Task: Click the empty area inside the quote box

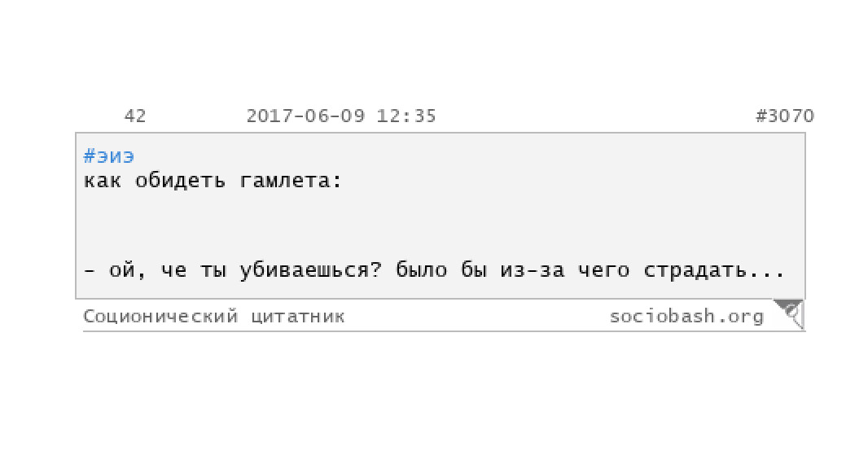Action: [x=440, y=225]
